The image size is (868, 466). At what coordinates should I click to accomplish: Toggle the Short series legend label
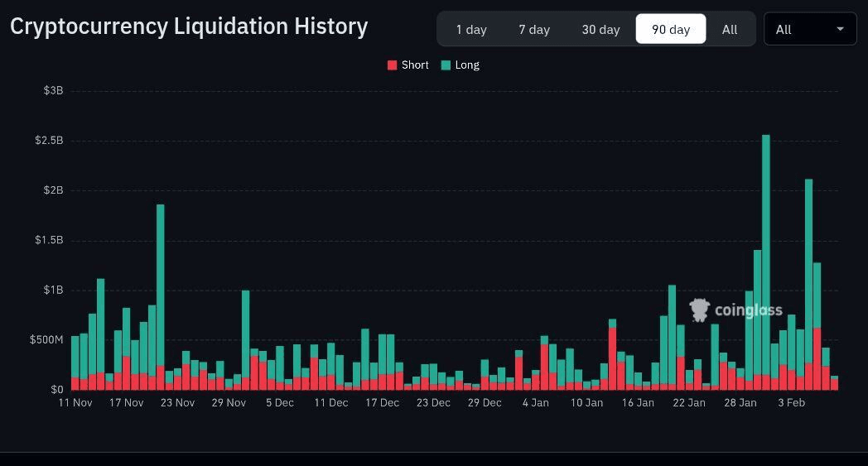pyautogui.click(x=415, y=65)
